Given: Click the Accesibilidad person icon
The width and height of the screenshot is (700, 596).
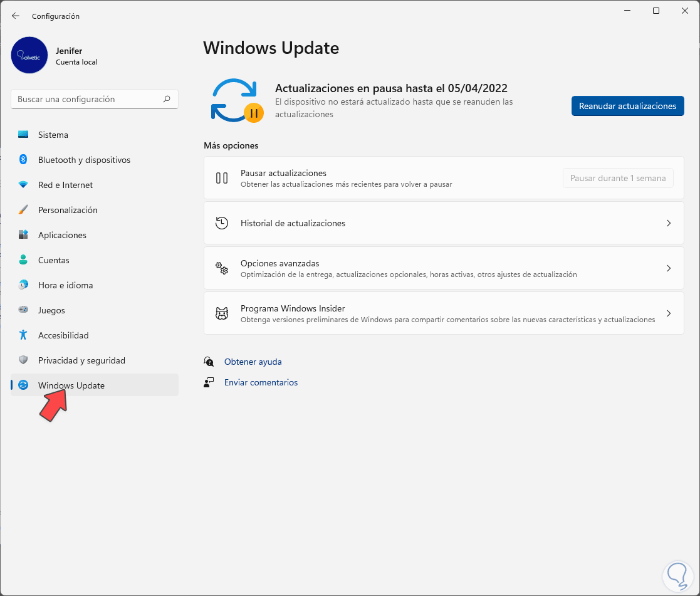Looking at the screenshot, I should tap(23, 335).
